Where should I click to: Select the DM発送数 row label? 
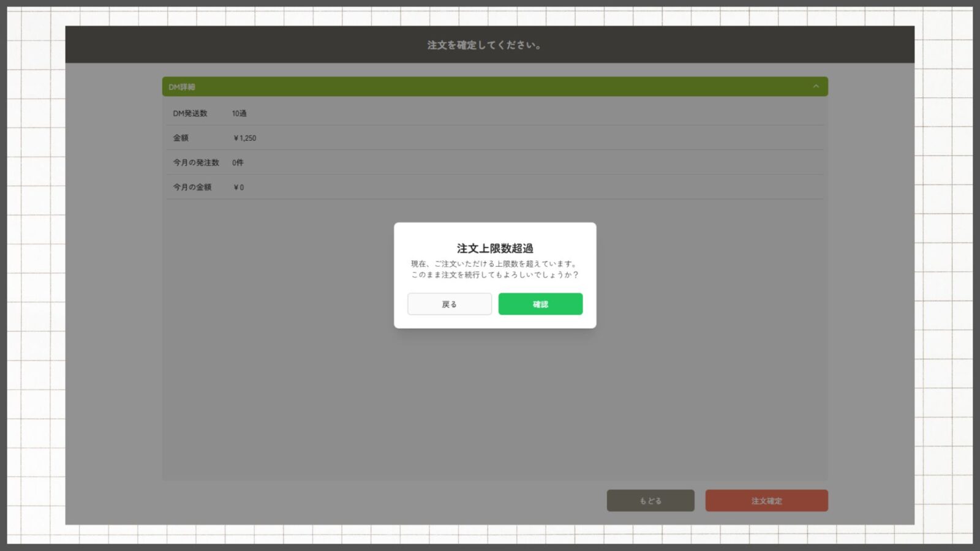click(x=190, y=113)
